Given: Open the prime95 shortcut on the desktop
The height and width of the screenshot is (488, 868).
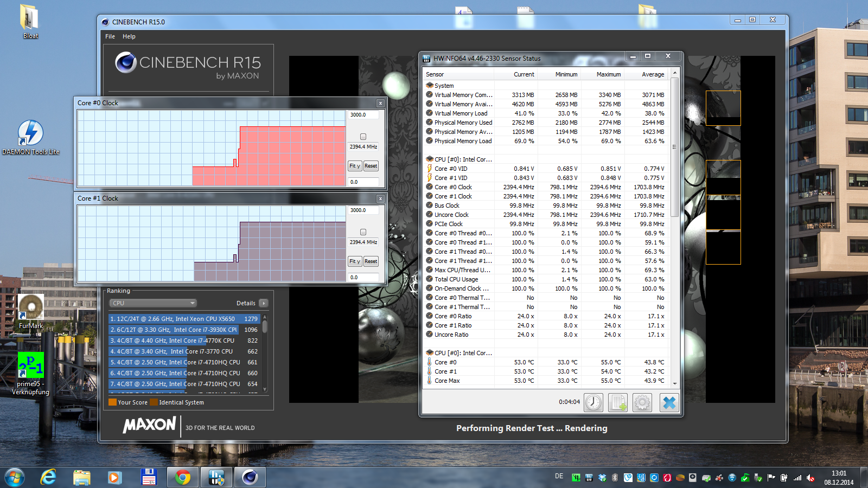Looking at the screenshot, I should pos(31,374).
